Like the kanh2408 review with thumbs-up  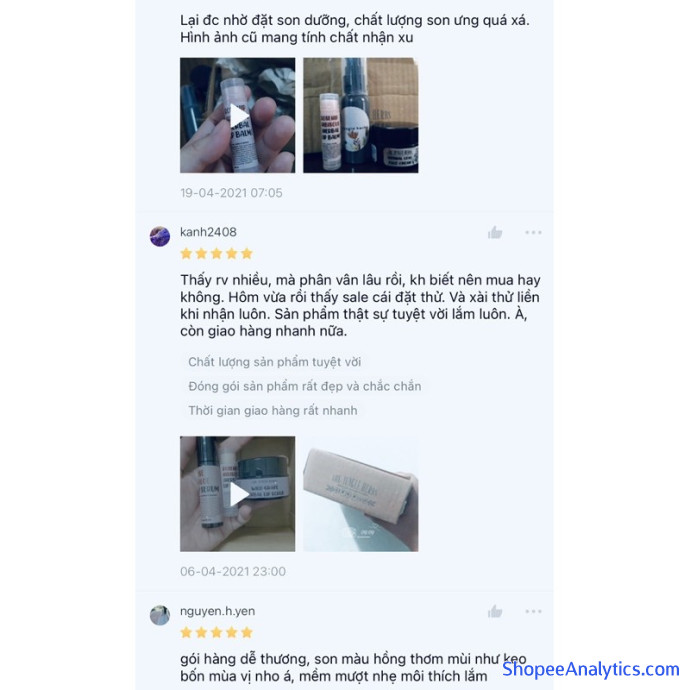(x=495, y=232)
